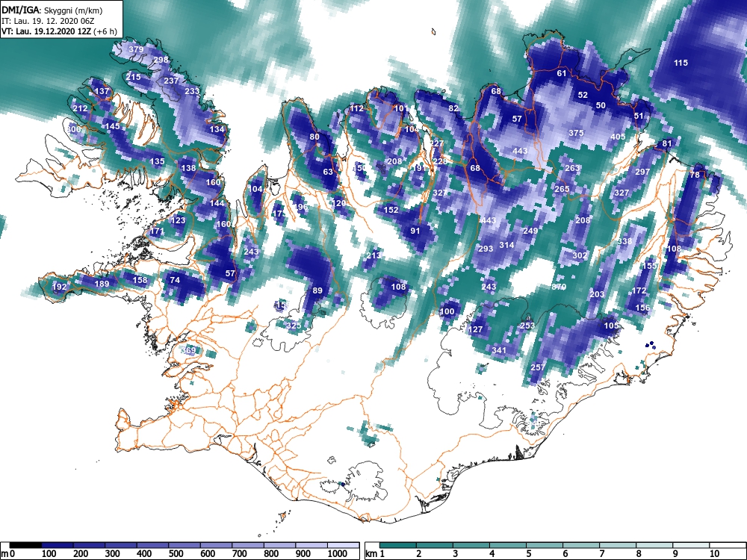The height and width of the screenshot is (560, 747).
Task: Click the visibility value 82
Action: 453,108
